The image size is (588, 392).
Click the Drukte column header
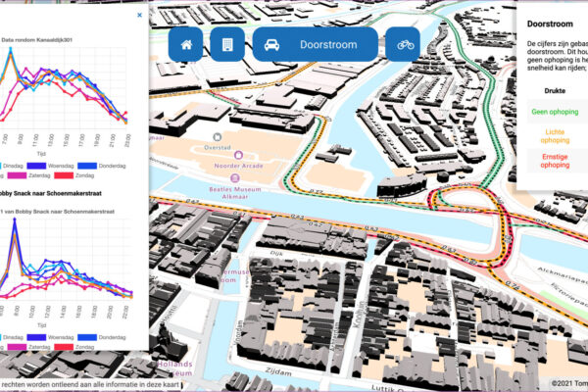coord(555,91)
